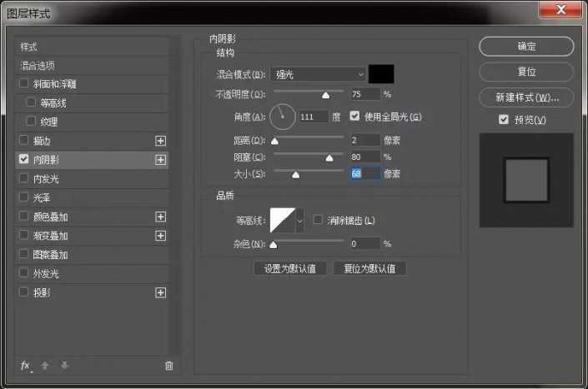Add another 描边 effect with plus icon
This screenshot has width=588, height=389.
pos(161,141)
